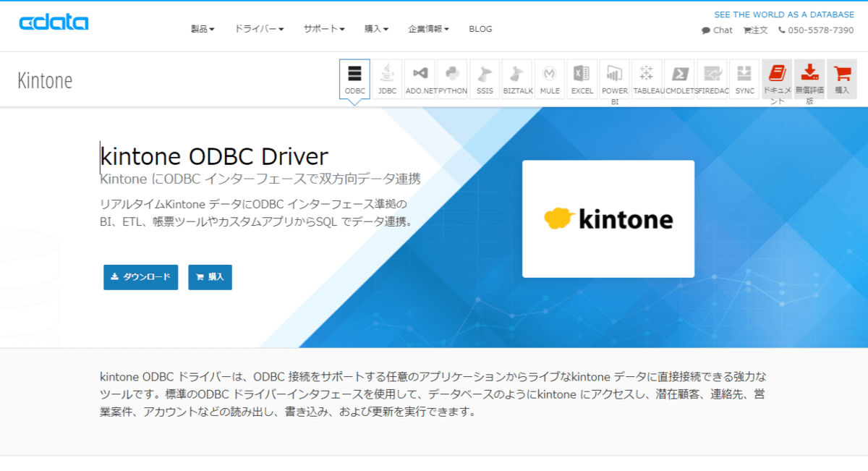The image size is (868, 471).
Task: Select the Excel add-in icon
Action: tap(582, 79)
